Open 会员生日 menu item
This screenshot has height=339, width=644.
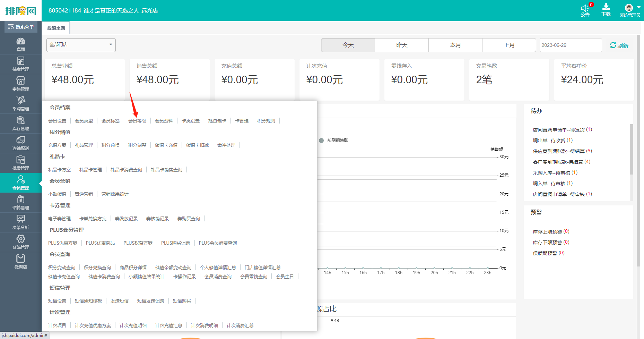pos(285,277)
